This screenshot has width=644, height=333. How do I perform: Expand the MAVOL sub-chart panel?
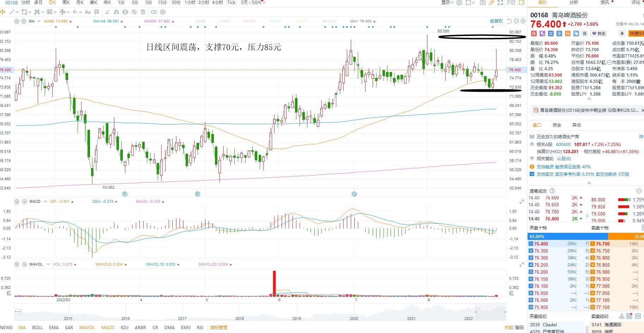coord(522,265)
